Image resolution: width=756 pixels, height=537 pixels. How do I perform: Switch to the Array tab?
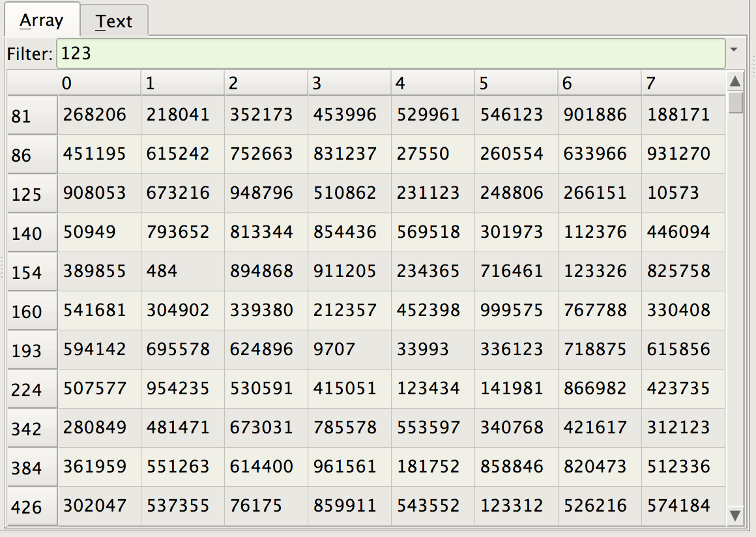tap(42, 20)
